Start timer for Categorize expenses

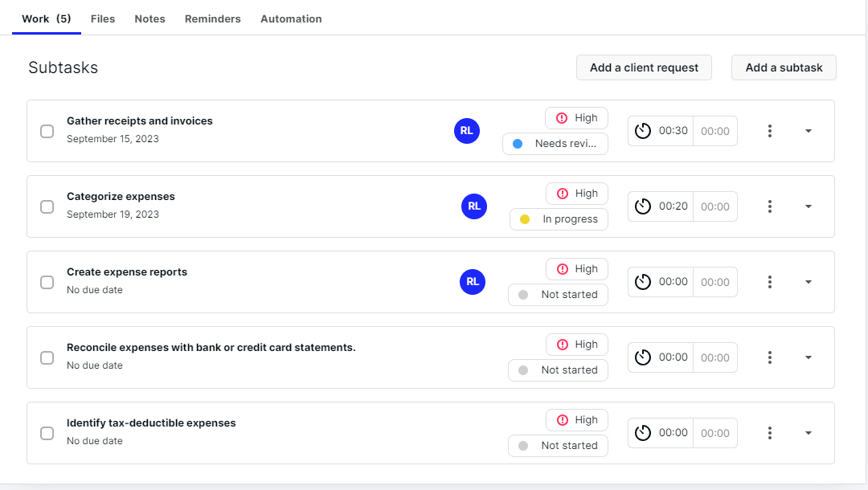tap(643, 206)
